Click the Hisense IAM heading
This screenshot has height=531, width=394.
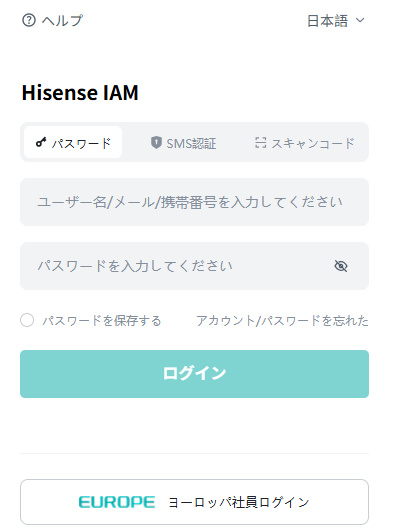pos(80,92)
